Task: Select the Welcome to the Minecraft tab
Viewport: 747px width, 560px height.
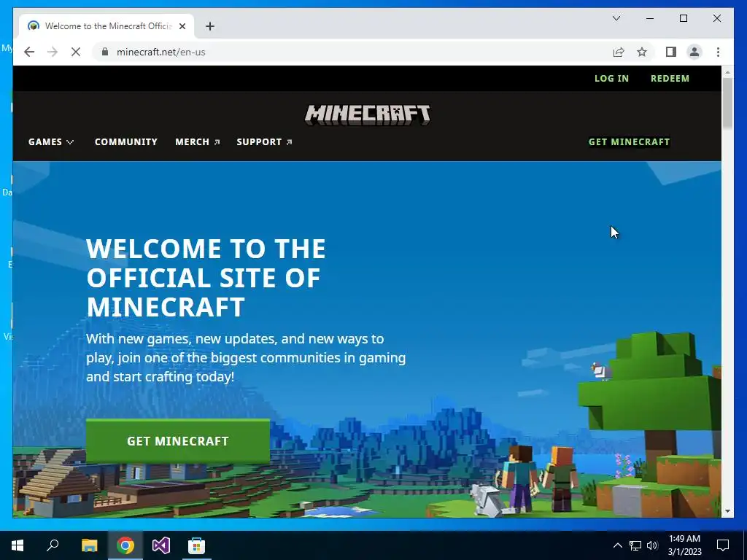Action: pyautogui.click(x=107, y=26)
